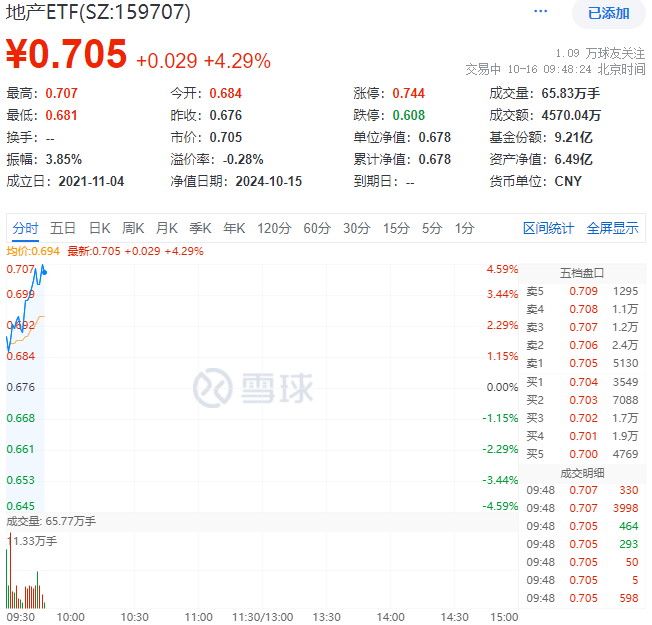Open the 周K chart tab
The width and height of the screenshot is (652, 625).
pyautogui.click(x=133, y=228)
